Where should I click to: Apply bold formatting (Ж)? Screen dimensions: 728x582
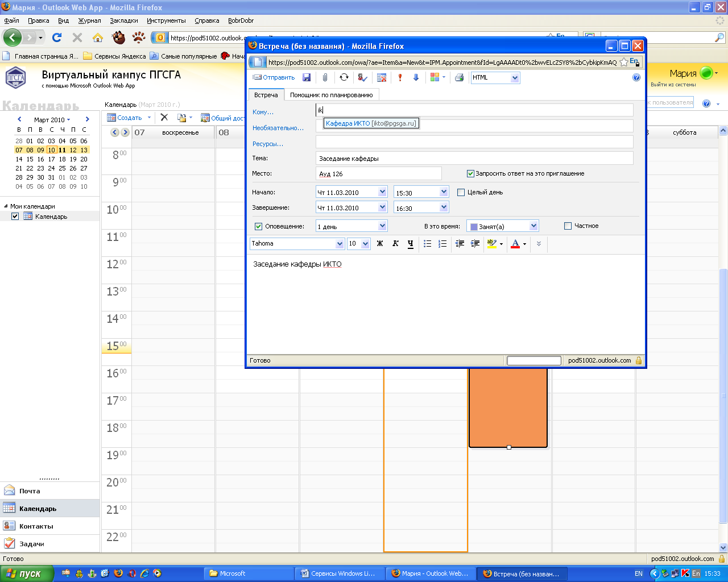pos(380,244)
